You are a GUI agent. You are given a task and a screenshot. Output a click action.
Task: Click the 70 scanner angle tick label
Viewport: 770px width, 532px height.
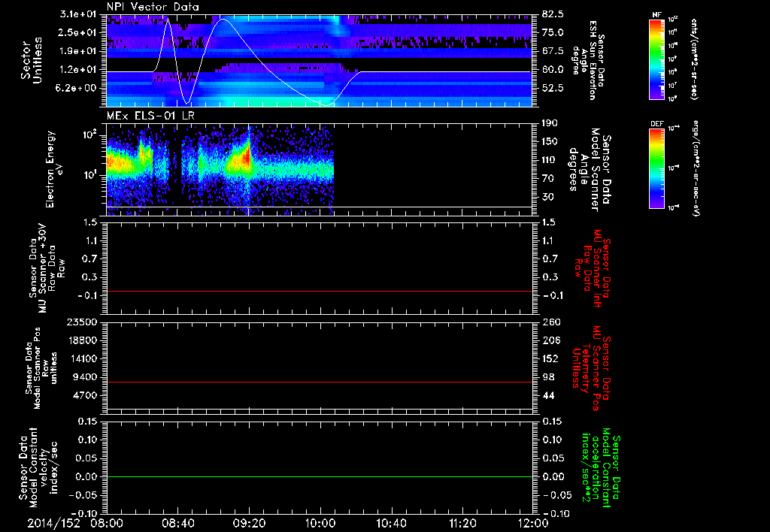[548, 179]
